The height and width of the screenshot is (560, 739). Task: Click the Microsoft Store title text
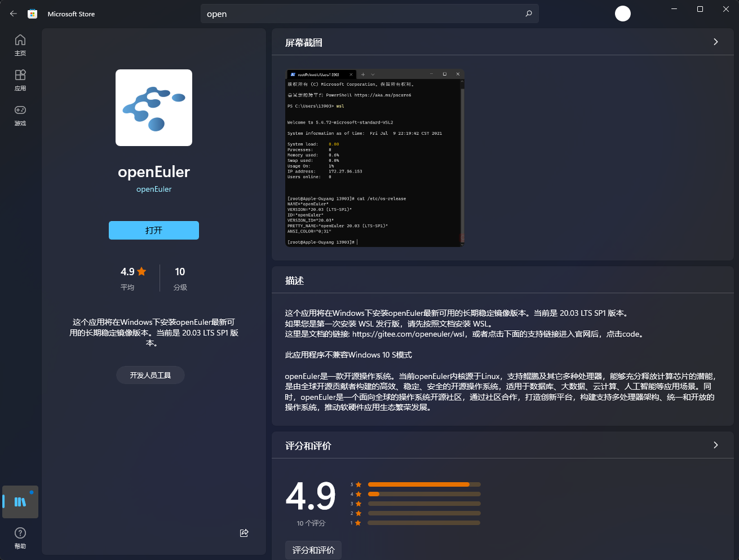71,14
